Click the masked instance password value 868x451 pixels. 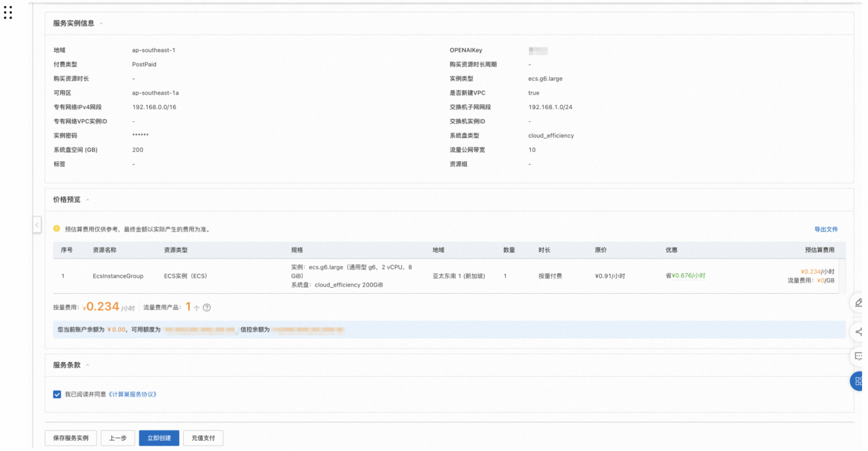pos(140,135)
